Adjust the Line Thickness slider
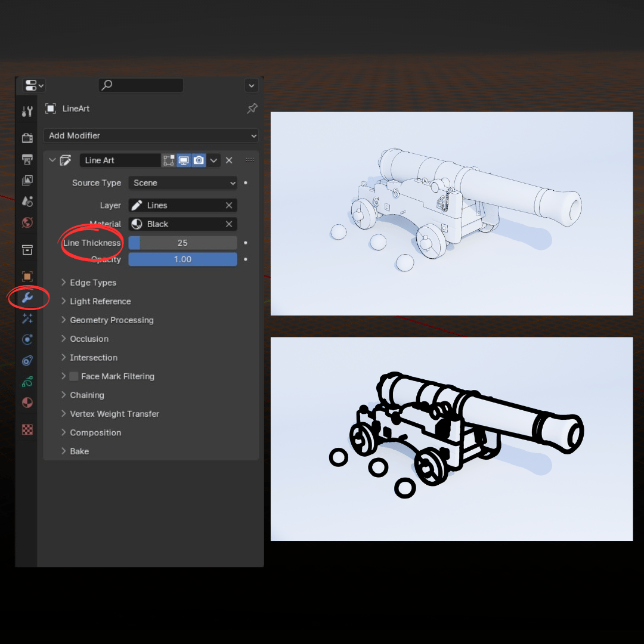The image size is (644, 644). [x=183, y=243]
